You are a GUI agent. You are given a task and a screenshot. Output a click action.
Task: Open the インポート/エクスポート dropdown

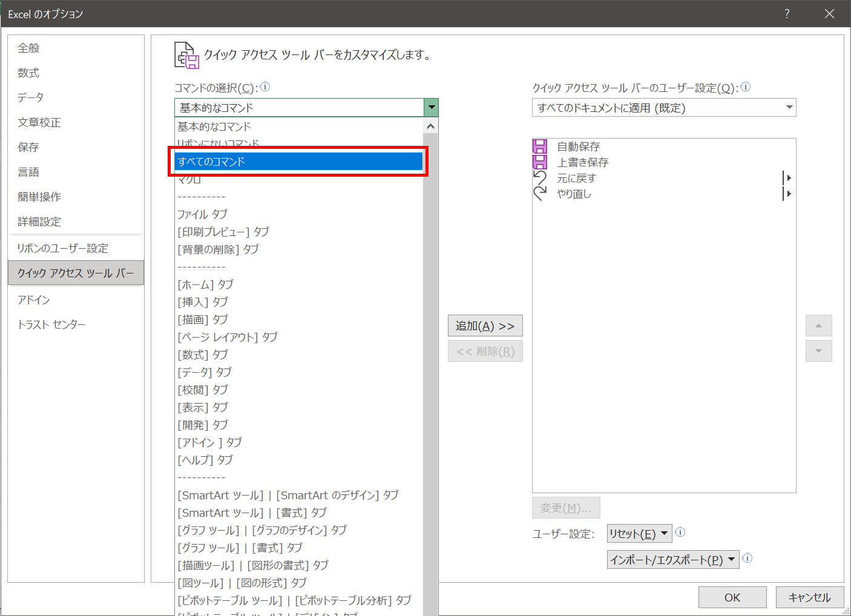click(673, 560)
